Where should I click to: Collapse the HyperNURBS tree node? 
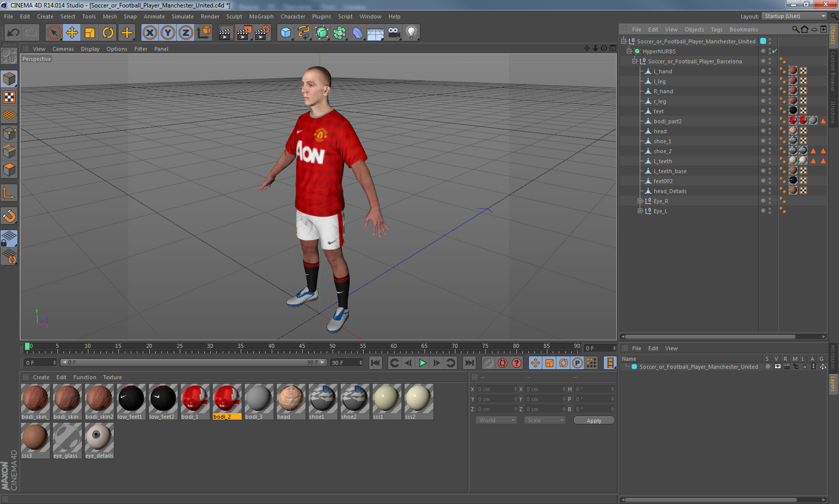pos(629,51)
